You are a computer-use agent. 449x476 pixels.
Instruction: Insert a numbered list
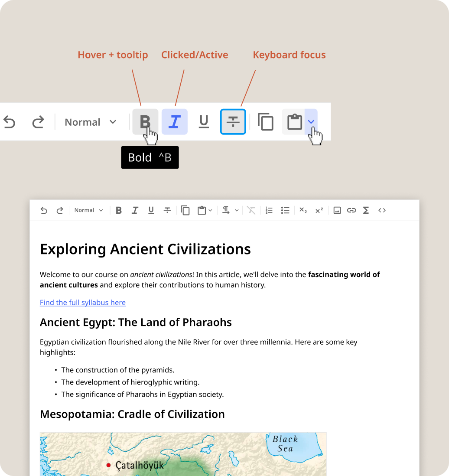(x=269, y=210)
